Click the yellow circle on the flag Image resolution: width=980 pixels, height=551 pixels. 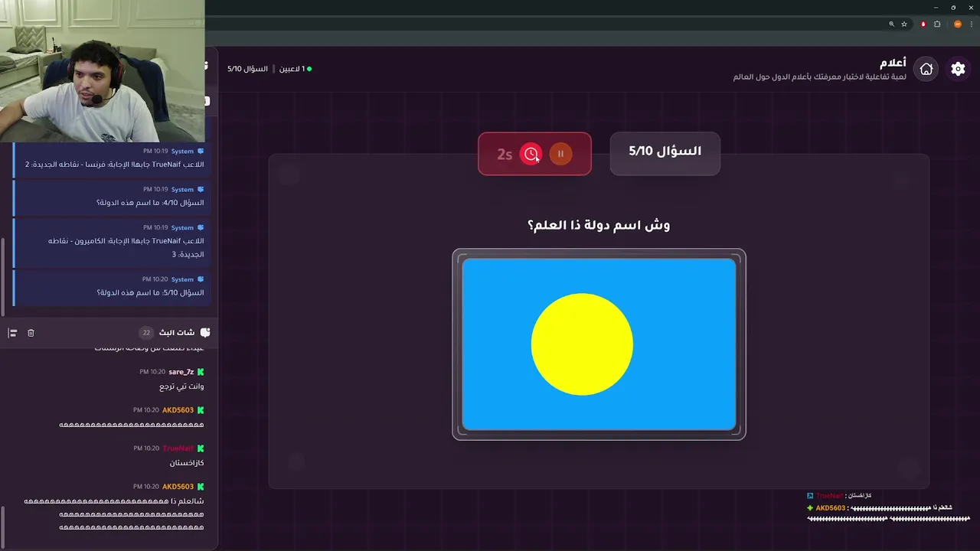coord(582,344)
